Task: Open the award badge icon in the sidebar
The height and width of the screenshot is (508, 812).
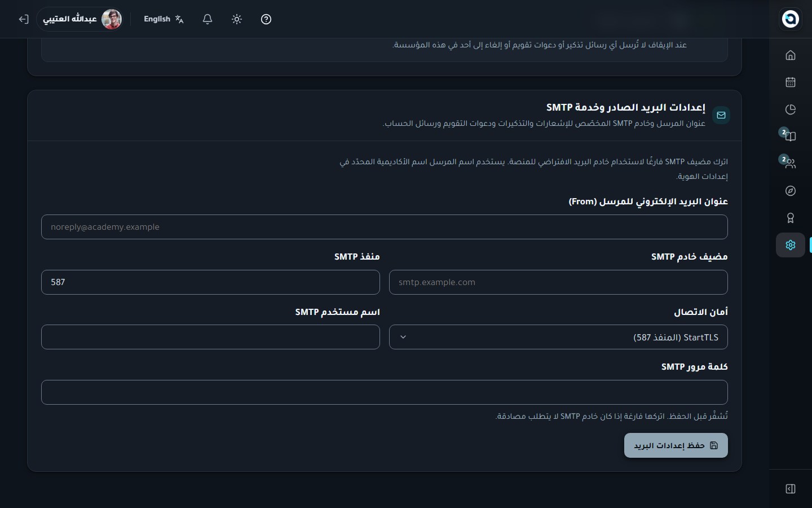Action: [790, 218]
